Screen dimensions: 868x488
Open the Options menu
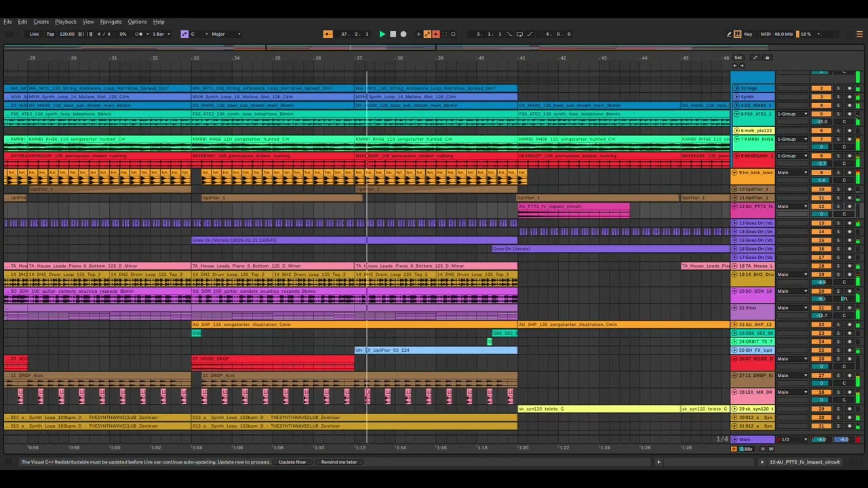pyautogui.click(x=137, y=22)
